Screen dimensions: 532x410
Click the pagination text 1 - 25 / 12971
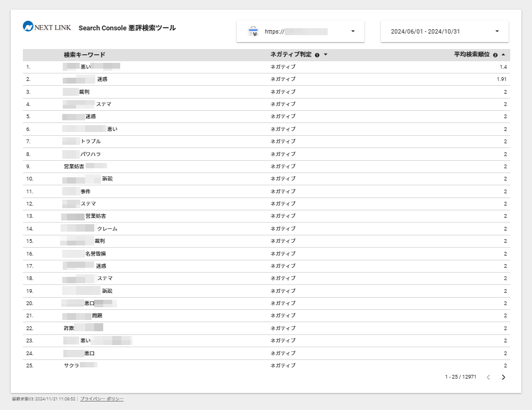(460, 377)
